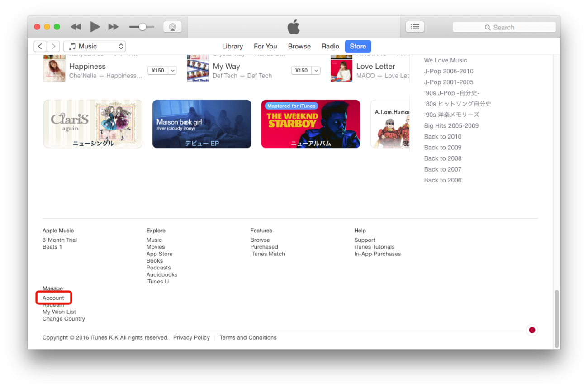Click the Search field
Screen dimensions: 588x389
coord(504,27)
